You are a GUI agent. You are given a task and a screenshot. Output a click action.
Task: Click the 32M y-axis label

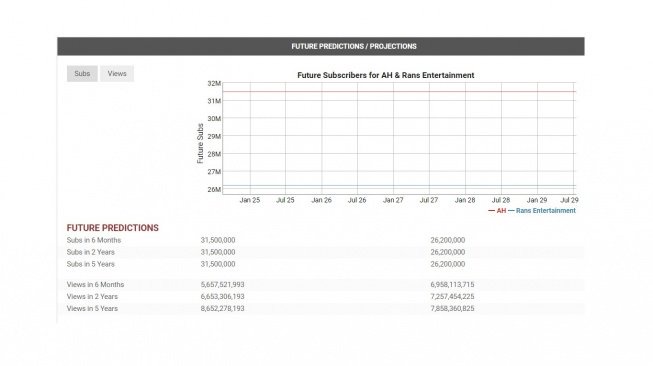click(214, 84)
